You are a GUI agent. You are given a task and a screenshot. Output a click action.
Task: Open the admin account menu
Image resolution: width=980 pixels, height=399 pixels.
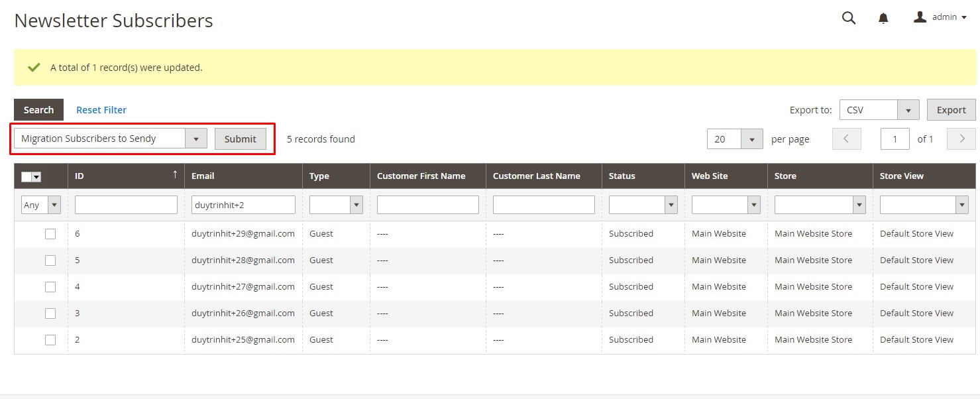(940, 17)
